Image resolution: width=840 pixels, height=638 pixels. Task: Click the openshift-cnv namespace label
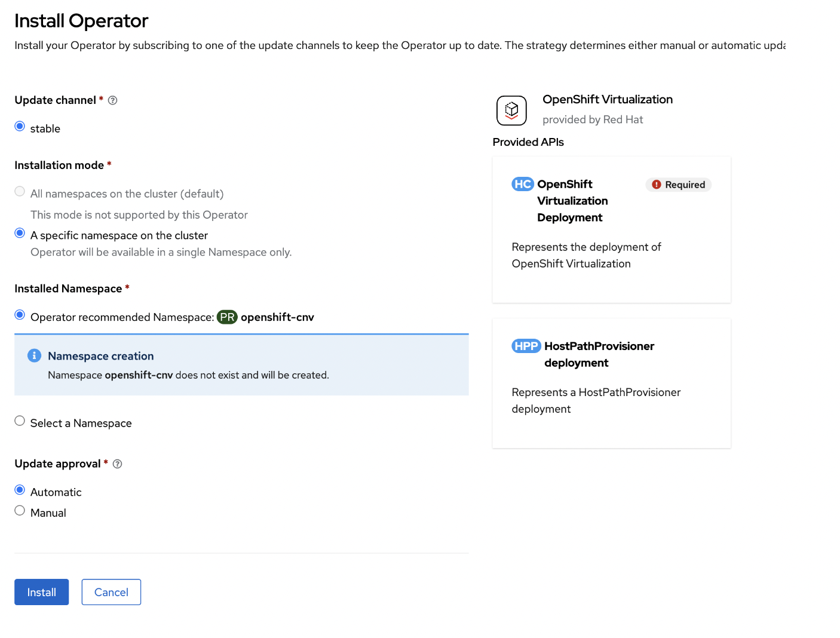(277, 317)
